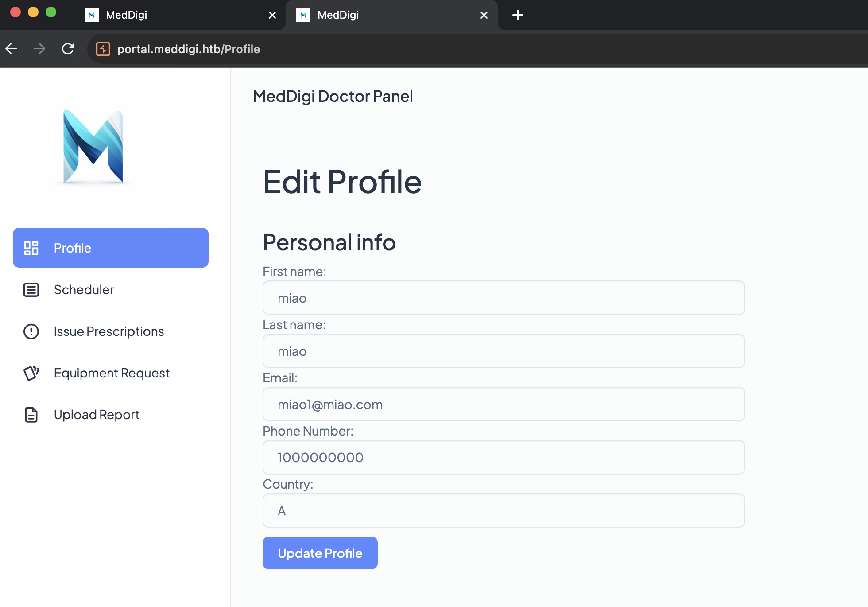Click the Issue Prescriptions alert icon
The width and height of the screenshot is (868, 607).
(x=31, y=331)
